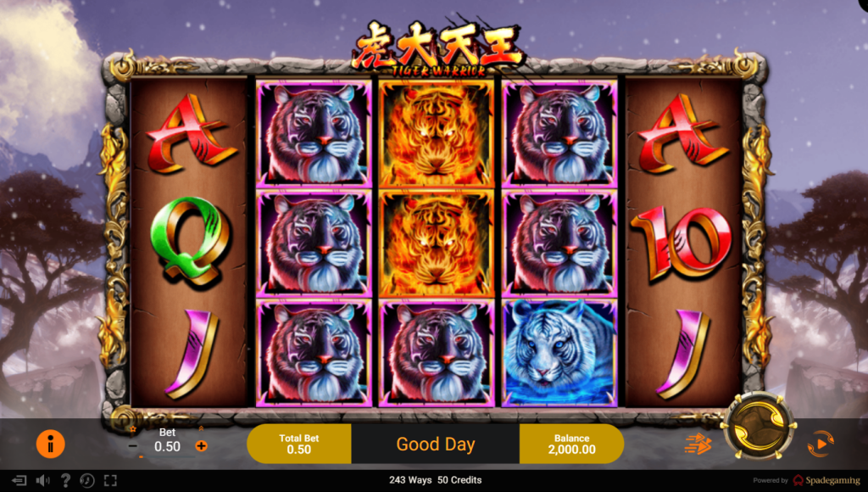This screenshot has width=868, height=492.
Task: Exit the game via back arrow icon
Action: click(x=19, y=480)
